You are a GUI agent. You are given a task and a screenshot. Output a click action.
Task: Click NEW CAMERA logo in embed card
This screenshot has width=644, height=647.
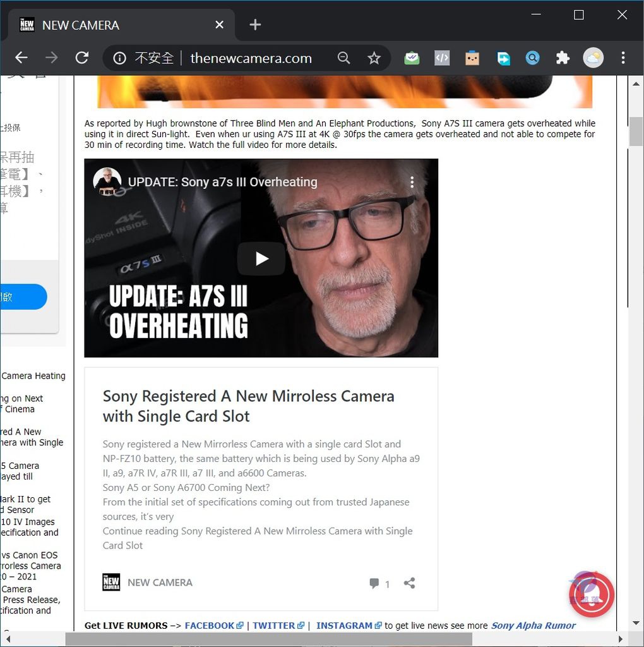tap(111, 582)
